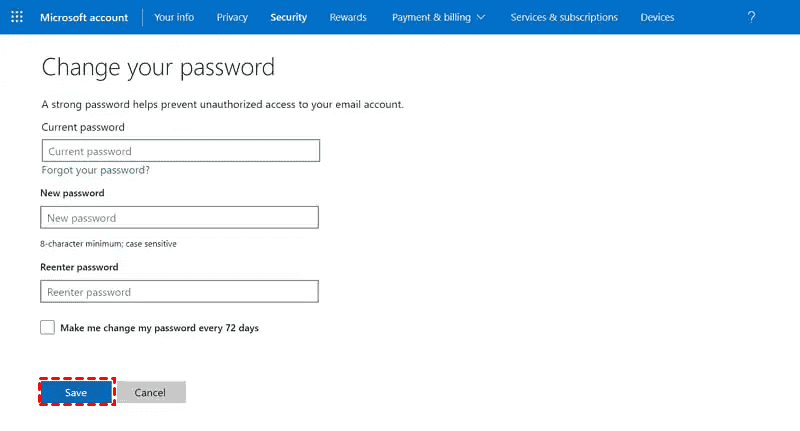Screen dimensions: 800x431
Task: Open the app launcher grid icon
Action: [x=17, y=17]
